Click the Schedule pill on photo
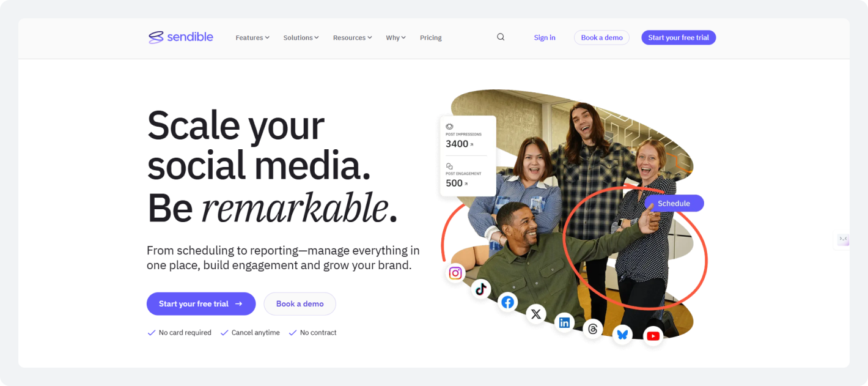Viewport: 868px width, 386px height. point(674,203)
